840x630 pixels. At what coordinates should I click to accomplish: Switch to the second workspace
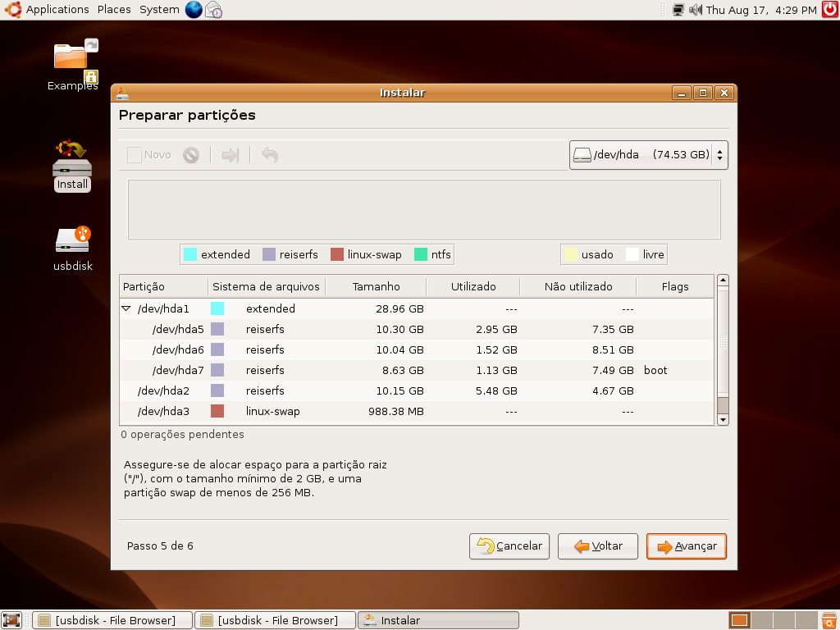762,620
